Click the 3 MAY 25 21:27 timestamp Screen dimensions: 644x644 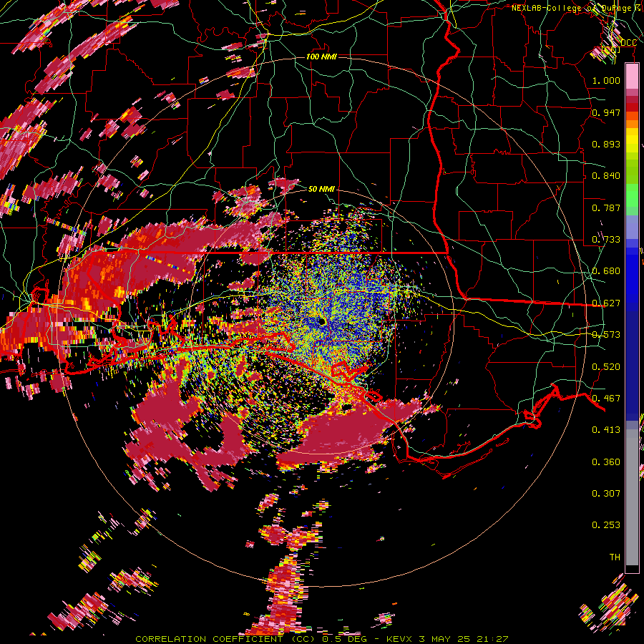pos(464,639)
